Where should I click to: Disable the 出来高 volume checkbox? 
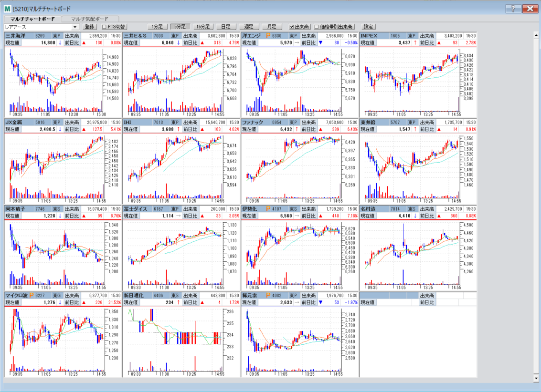tap(292, 27)
